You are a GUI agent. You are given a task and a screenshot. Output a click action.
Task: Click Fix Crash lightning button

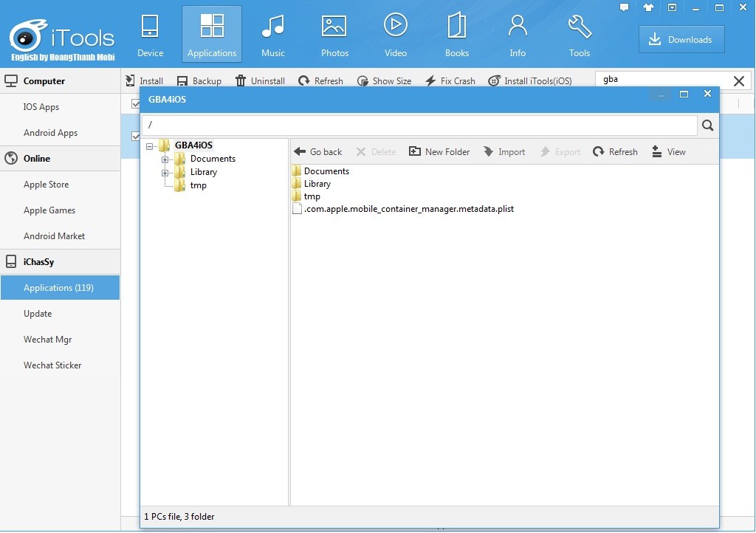pyautogui.click(x=450, y=81)
